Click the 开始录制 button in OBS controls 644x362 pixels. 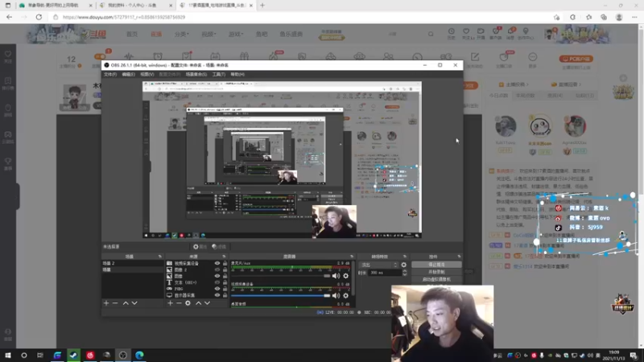point(436,272)
